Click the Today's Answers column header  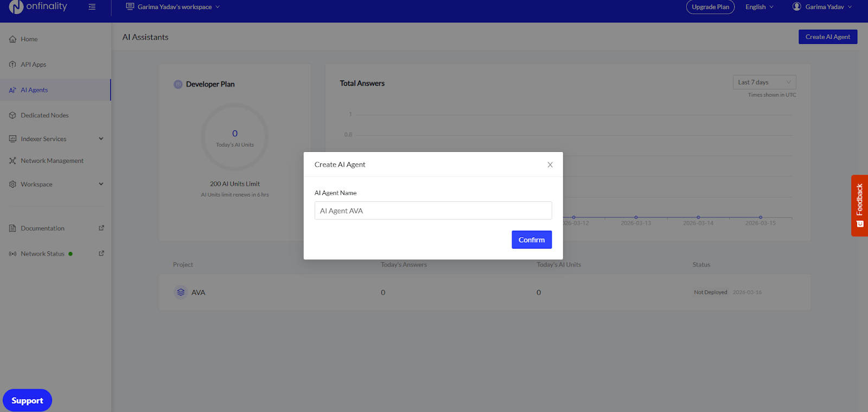pyautogui.click(x=404, y=265)
